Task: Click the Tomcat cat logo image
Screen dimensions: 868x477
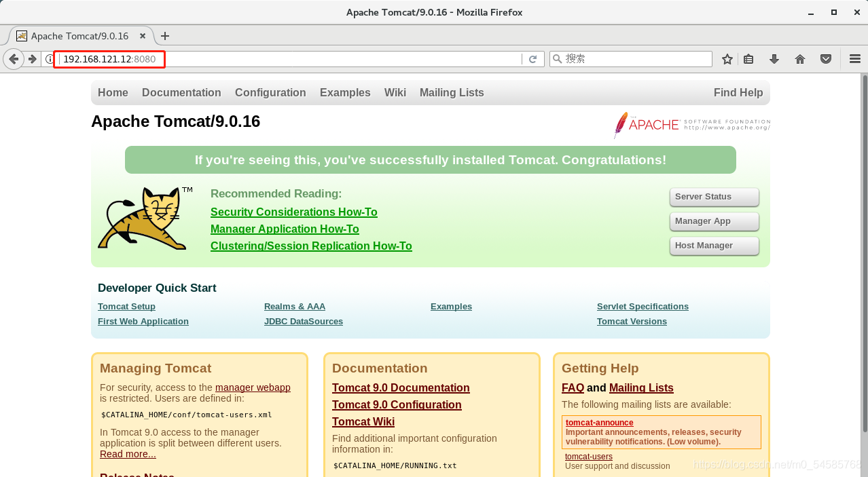Action: pos(145,218)
